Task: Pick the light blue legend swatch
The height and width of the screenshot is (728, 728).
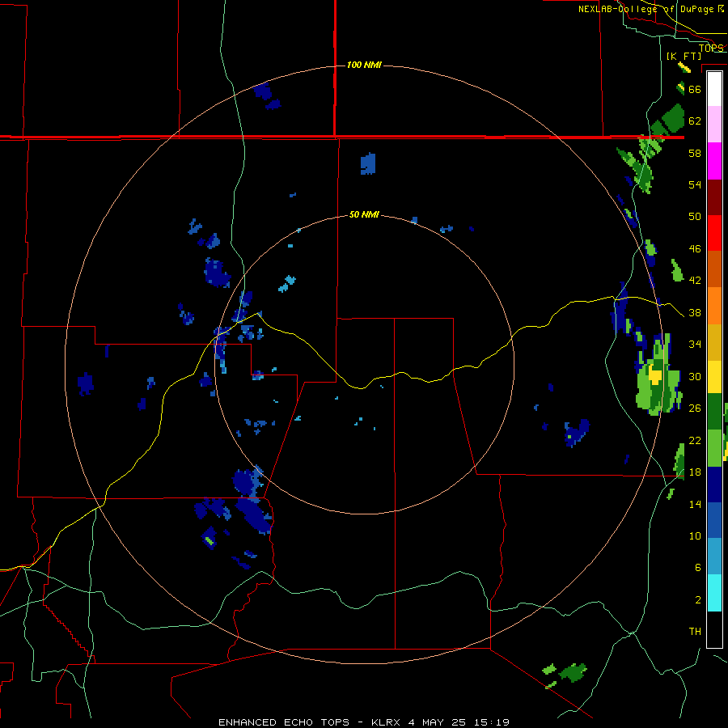Action: (714, 557)
